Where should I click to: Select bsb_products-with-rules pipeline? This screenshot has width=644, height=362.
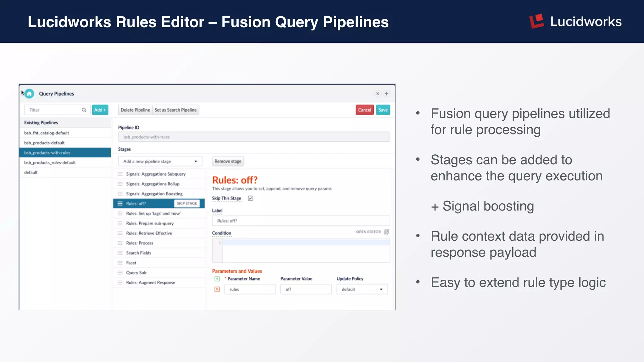[x=65, y=153]
